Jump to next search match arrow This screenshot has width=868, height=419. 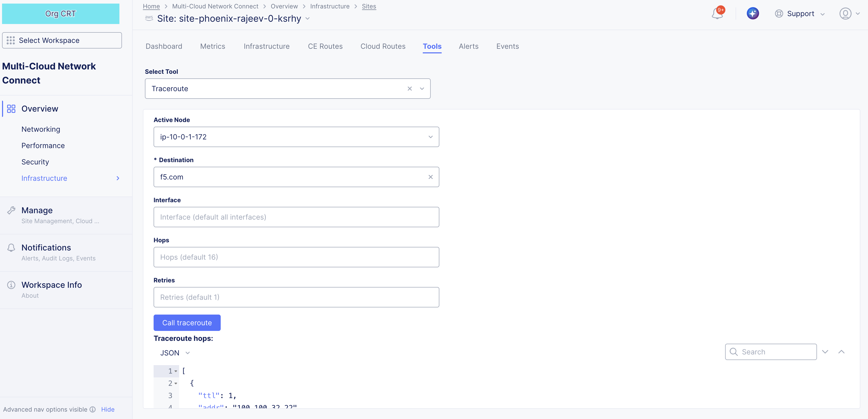[825, 352]
